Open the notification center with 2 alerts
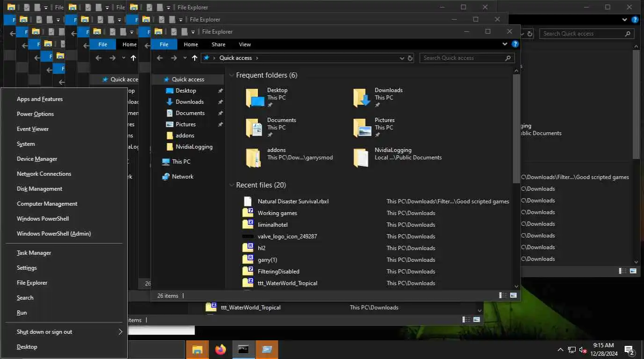The height and width of the screenshot is (359, 644). (x=629, y=350)
